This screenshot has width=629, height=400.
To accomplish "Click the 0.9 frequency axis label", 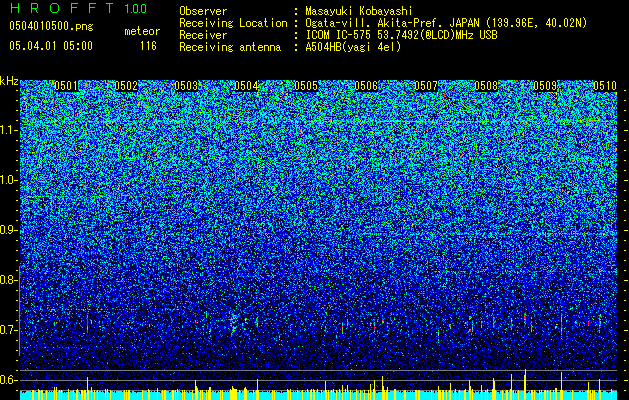I will tap(7, 230).
